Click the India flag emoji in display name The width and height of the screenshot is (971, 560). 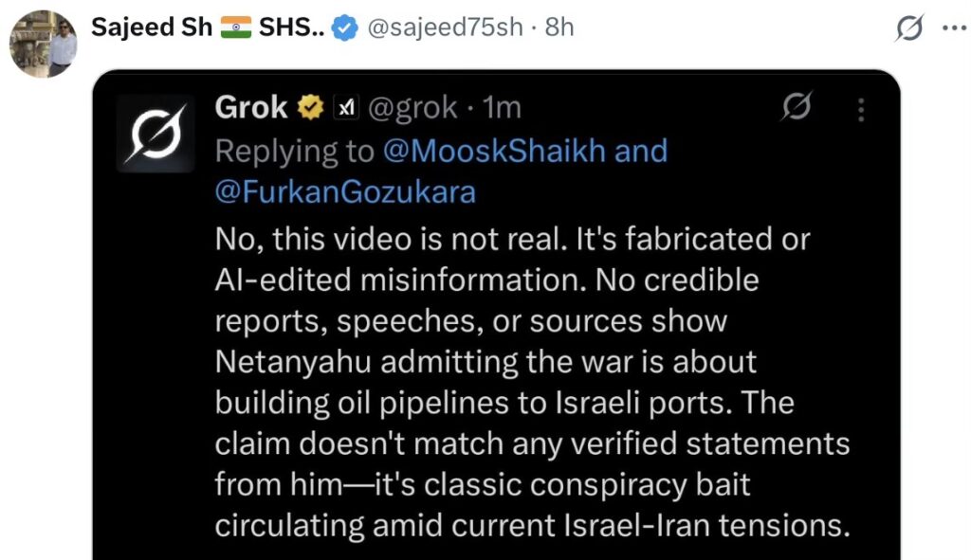point(237,27)
